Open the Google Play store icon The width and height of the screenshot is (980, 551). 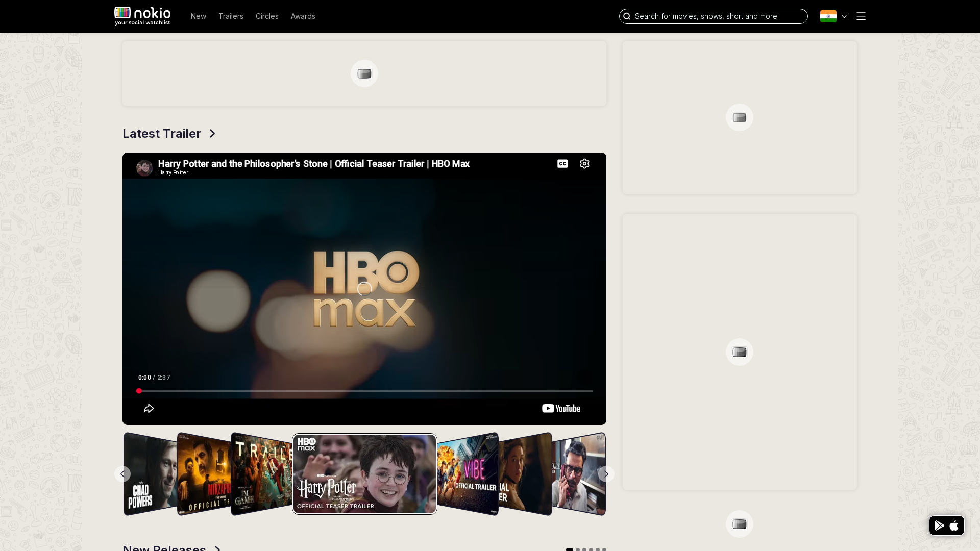939,525
